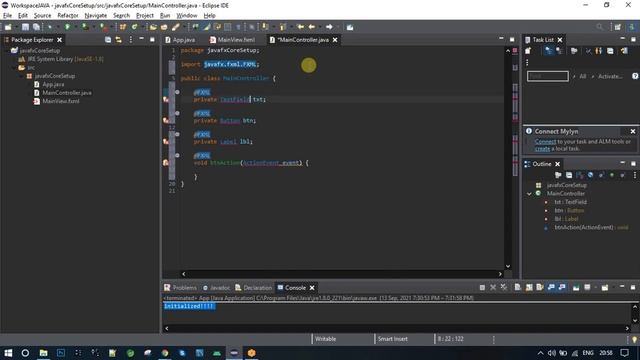Image resolution: width=640 pixels, height=360 pixels.
Task: Click the Open Type folder icon in the toolbar
Action: pos(153,27)
